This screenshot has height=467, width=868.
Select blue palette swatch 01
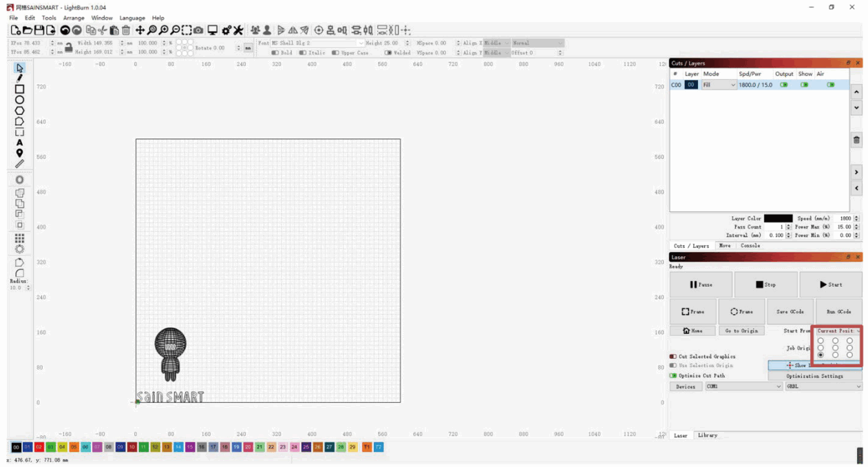(28, 447)
